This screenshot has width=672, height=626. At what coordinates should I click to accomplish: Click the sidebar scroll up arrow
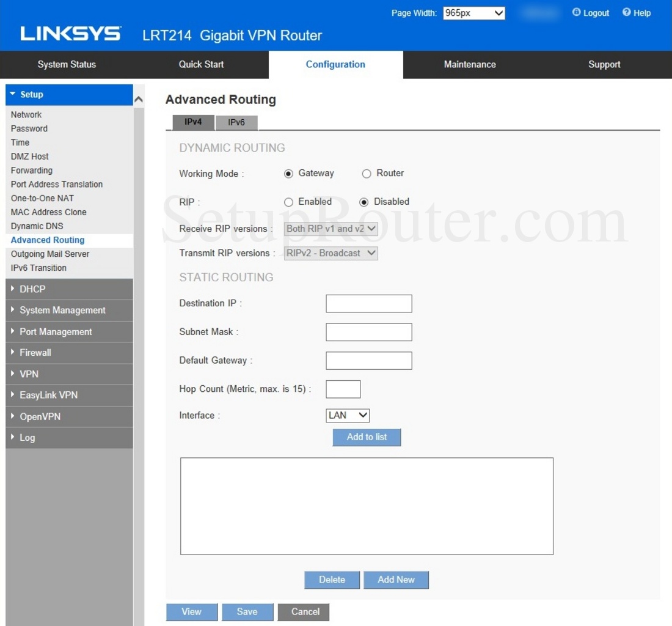click(139, 100)
